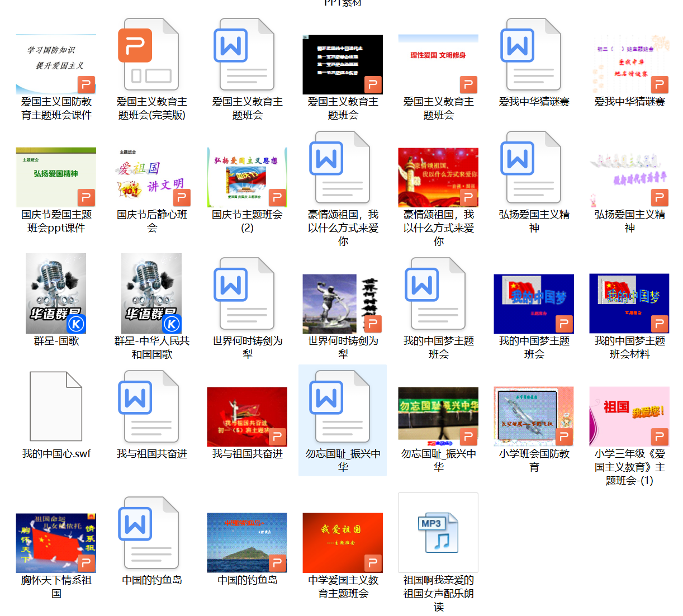Open the 中国的钓鱼岛 Word document
This screenshot has width=683, height=616.
pos(151,533)
